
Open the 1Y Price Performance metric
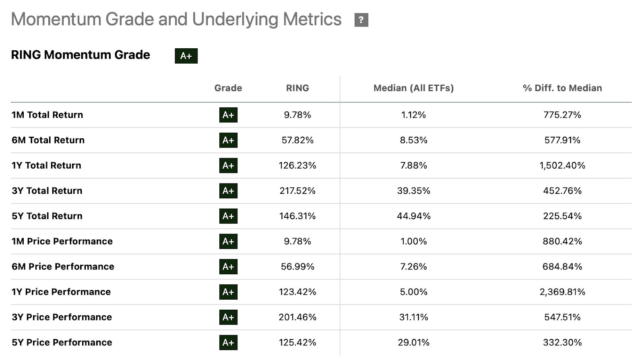(61, 292)
